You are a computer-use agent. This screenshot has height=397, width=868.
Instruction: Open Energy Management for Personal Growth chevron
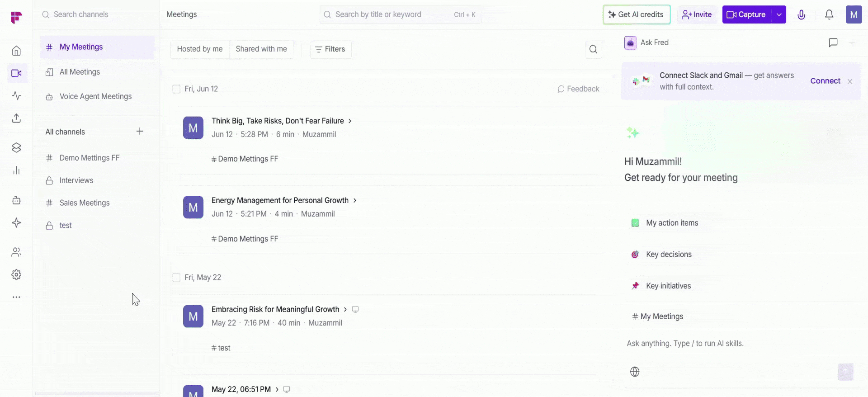(355, 200)
